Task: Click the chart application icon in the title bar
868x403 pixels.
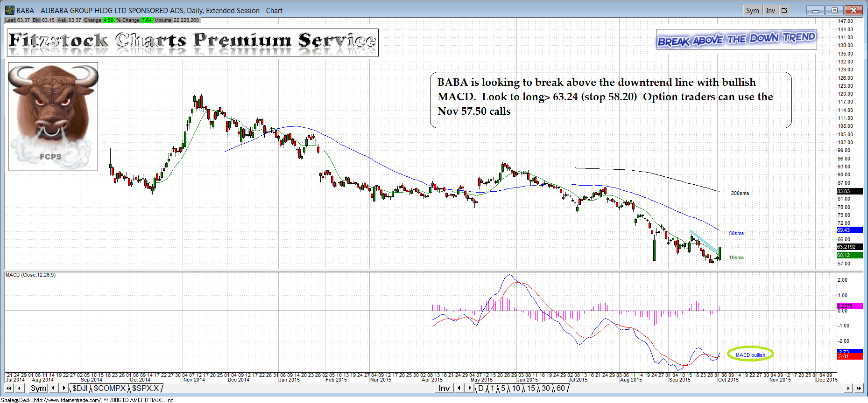Action: [9, 10]
